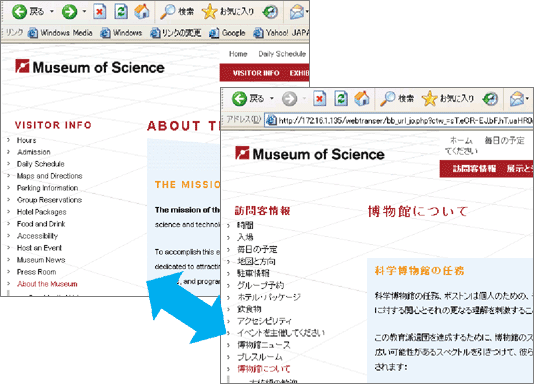
Task: Click the Favorites star in the Japanese browser
Action: pyautogui.click(x=429, y=99)
